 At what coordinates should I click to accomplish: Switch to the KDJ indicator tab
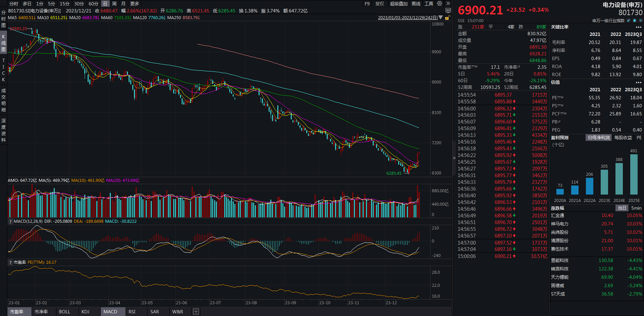click(86, 312)
